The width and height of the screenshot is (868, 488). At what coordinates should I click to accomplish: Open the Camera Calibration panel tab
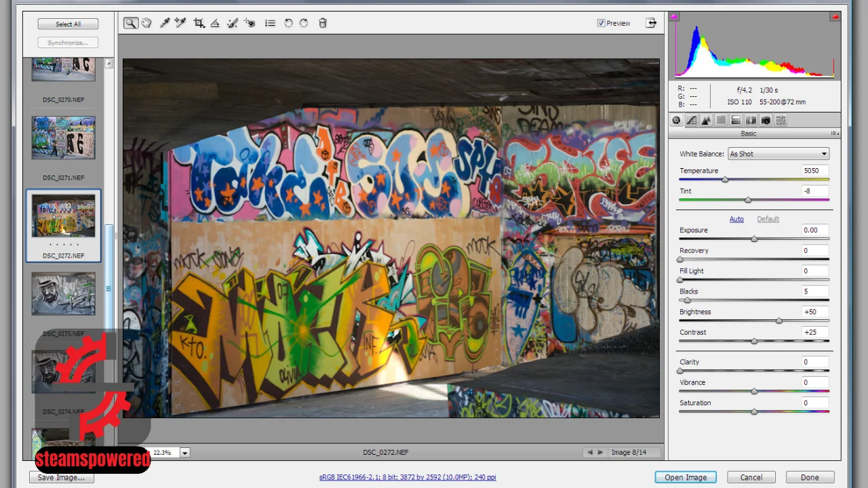[766, 120]
